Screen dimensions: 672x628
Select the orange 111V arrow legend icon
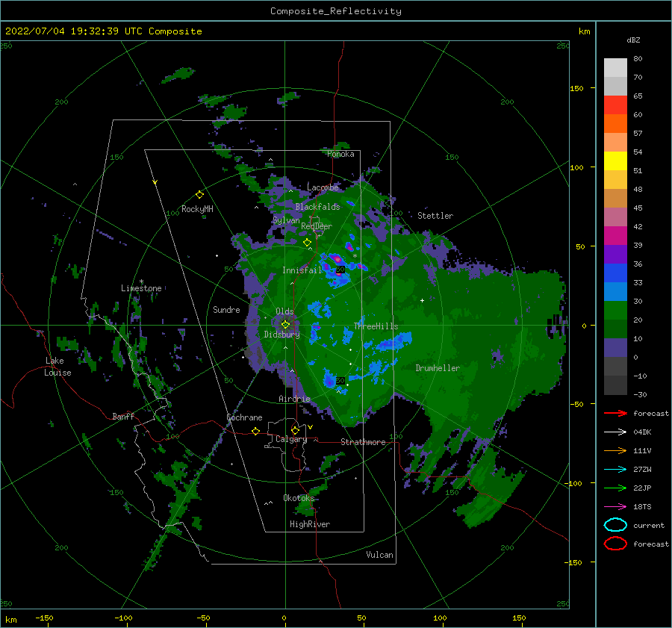pos(615,450)
